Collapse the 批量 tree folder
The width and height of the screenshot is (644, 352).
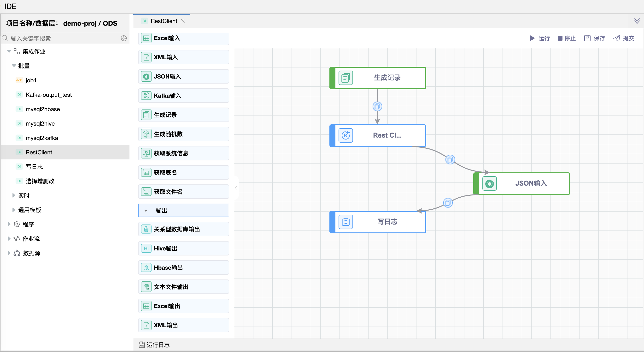point(14,66)
